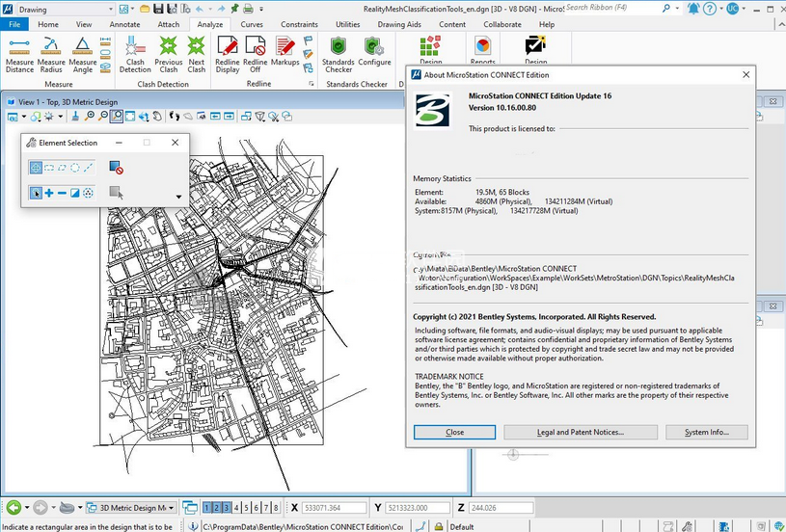
Task: Switch to the Annotate tab
Action: click(x=124, y=24)
